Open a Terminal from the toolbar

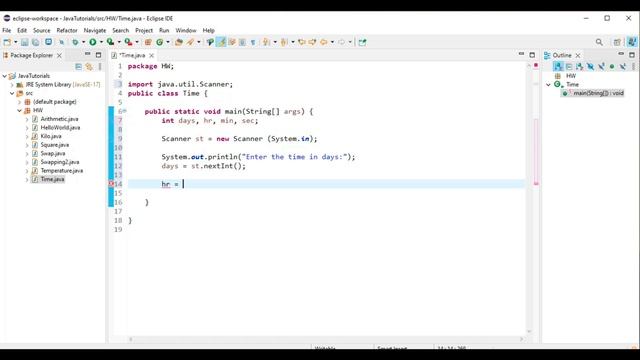(x=49, y=42)
